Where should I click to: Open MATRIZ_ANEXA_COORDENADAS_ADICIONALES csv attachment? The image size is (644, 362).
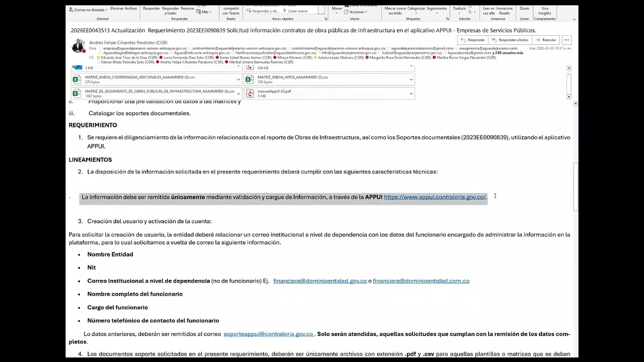click(152, 79)
